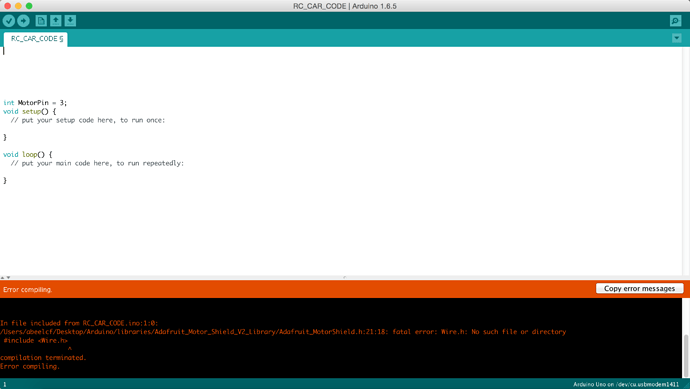Image resolution: width=690 pixels, height=389 pixels.
Task: Open the tab options dropdown arrow
Action: pos(677,38)
